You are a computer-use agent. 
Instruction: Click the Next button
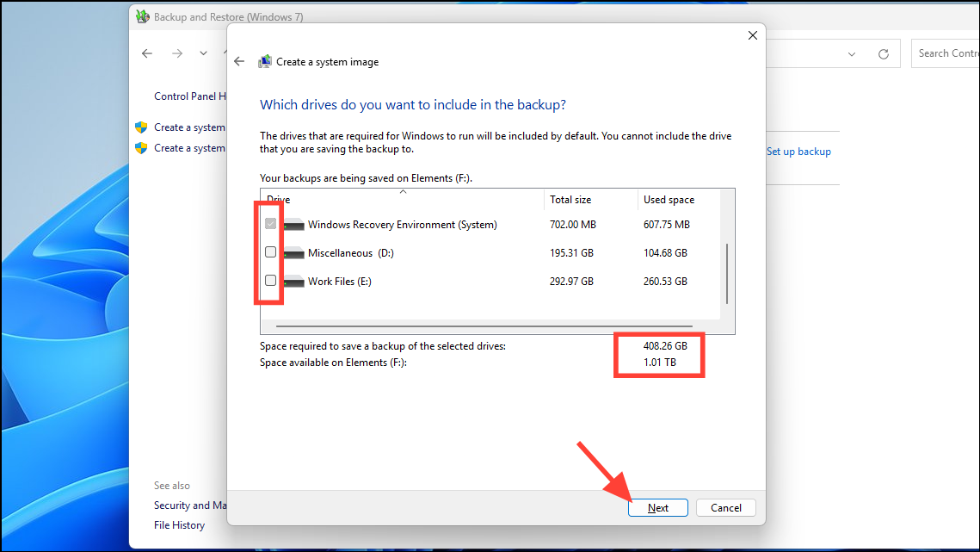click(x=657, y=507)
